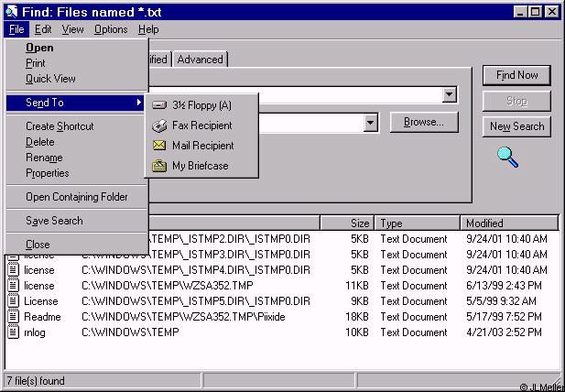Select the Readme text file icon

point(14,317)
